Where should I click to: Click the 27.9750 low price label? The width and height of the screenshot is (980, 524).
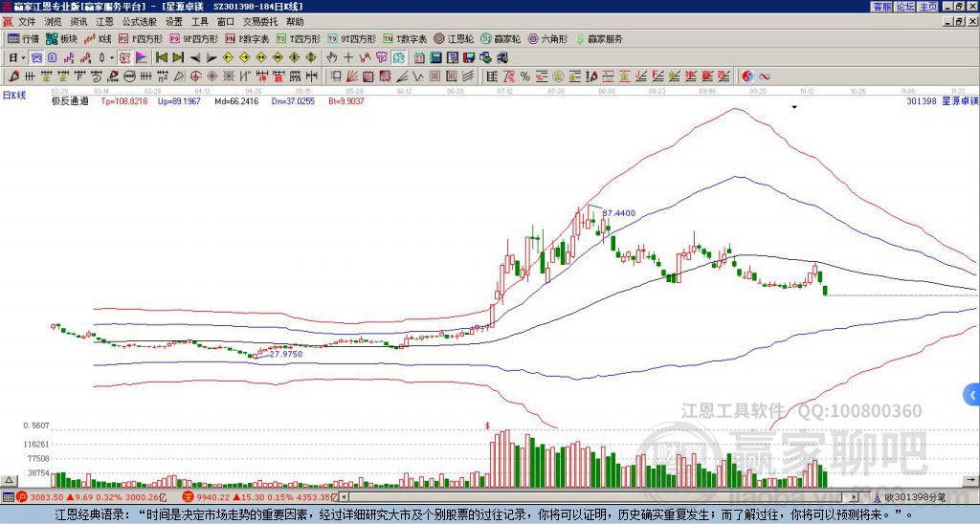pos(285,354)
